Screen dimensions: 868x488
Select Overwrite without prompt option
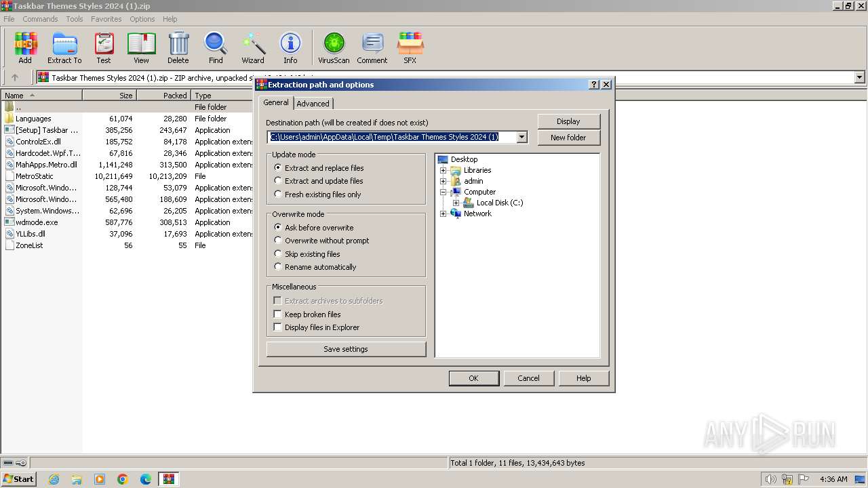tap(278, 241)
